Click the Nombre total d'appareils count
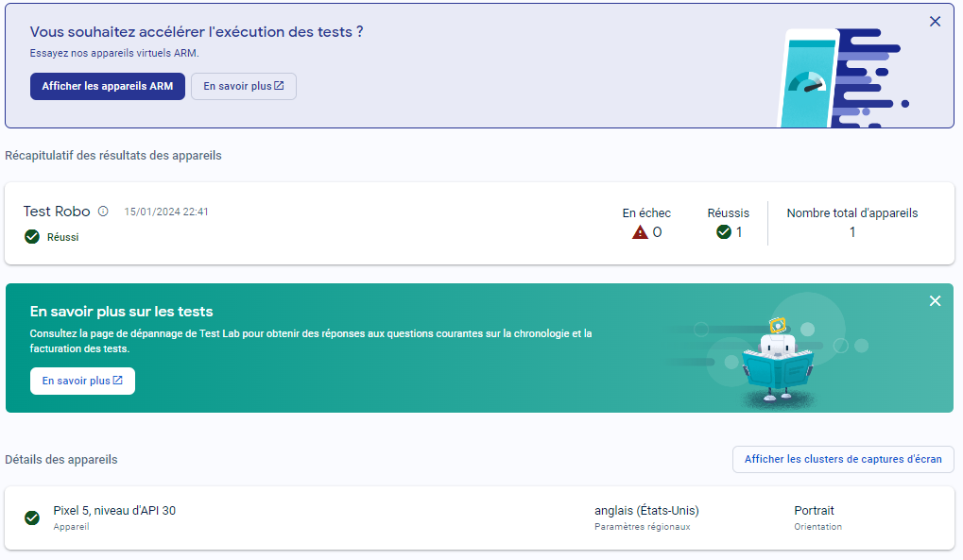963x560 pixels. pos(851,232)
